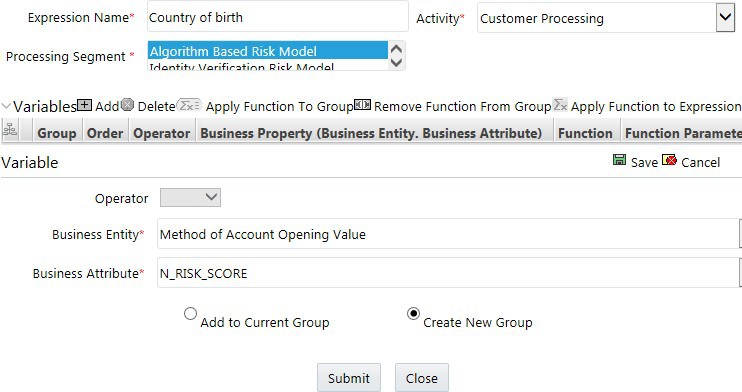The image size is (742, 392).
Task: Select the Add to Current Group radio
Action: click(190, 313)
